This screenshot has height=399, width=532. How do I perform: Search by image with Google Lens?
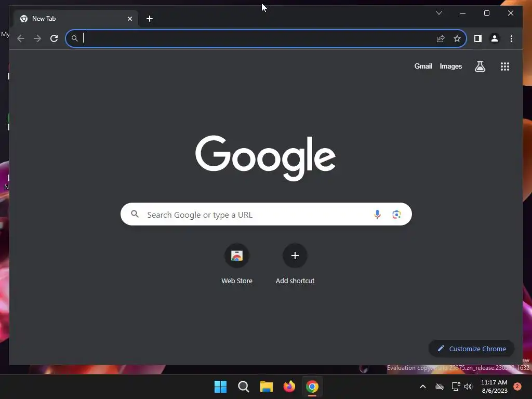[396, 215]
